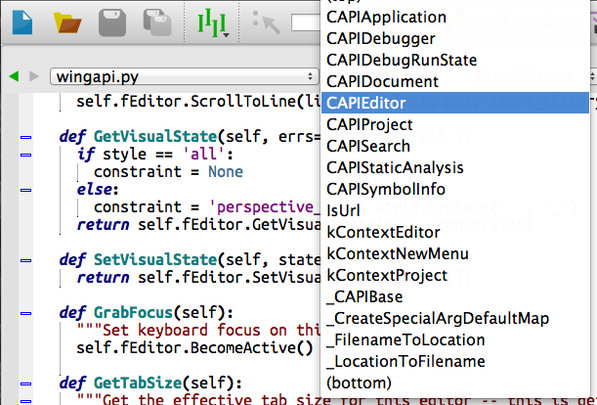Select kContextNewMenu in the symbol menu
Viewport: 597px width, 405px height.
[455, 254]
